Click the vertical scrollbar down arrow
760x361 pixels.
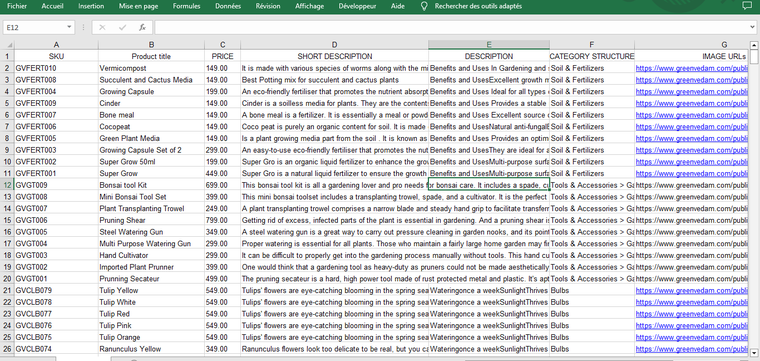pyautogui.click(x=754, y=353)
